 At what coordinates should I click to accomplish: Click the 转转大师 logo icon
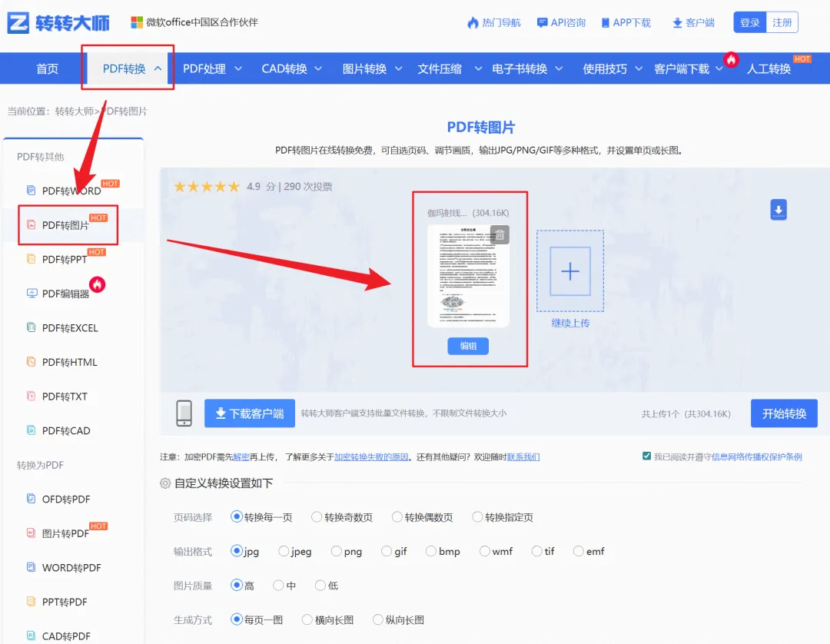point(18,23)
